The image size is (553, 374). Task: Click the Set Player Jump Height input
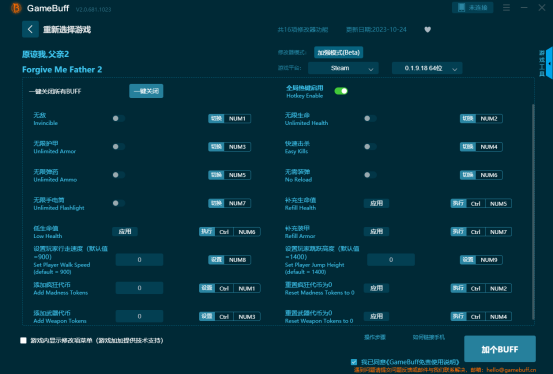click(391, 260)
